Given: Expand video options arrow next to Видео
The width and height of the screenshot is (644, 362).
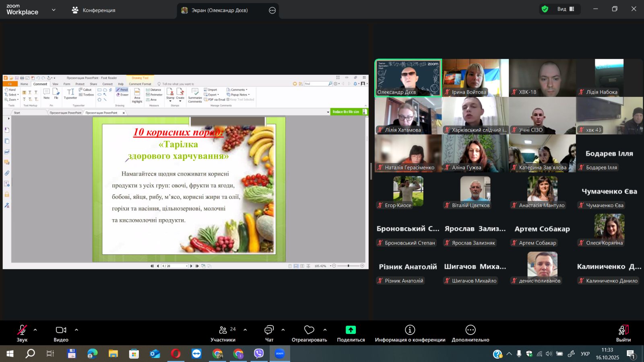Looking at the screenshot, I should (76, 330).
